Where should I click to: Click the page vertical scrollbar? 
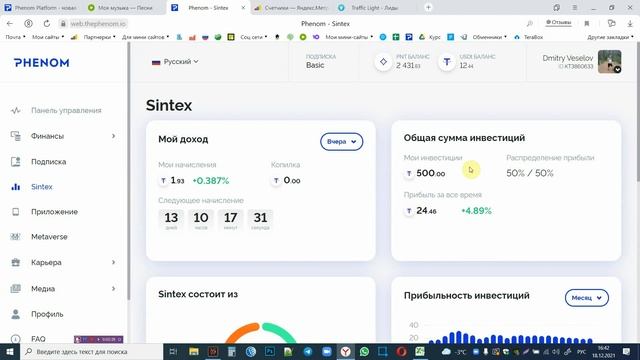pyautogui.click(x=638, y=112)
